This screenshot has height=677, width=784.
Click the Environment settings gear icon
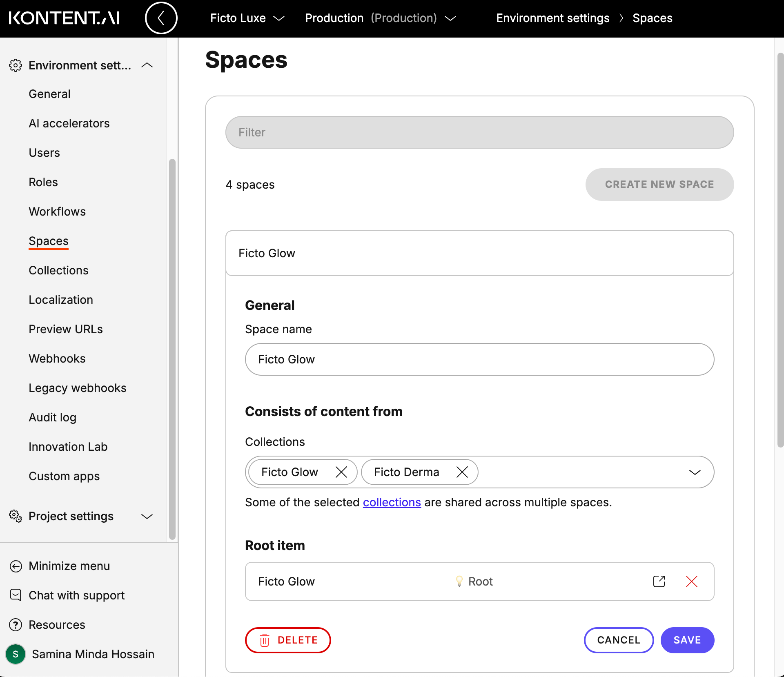[x=16, y=65]
